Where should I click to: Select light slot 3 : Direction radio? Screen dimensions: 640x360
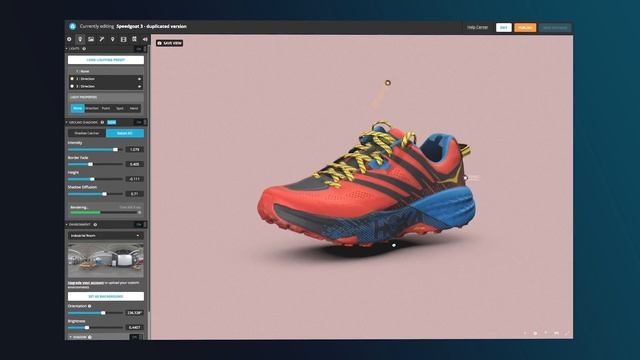pos(72,87)
